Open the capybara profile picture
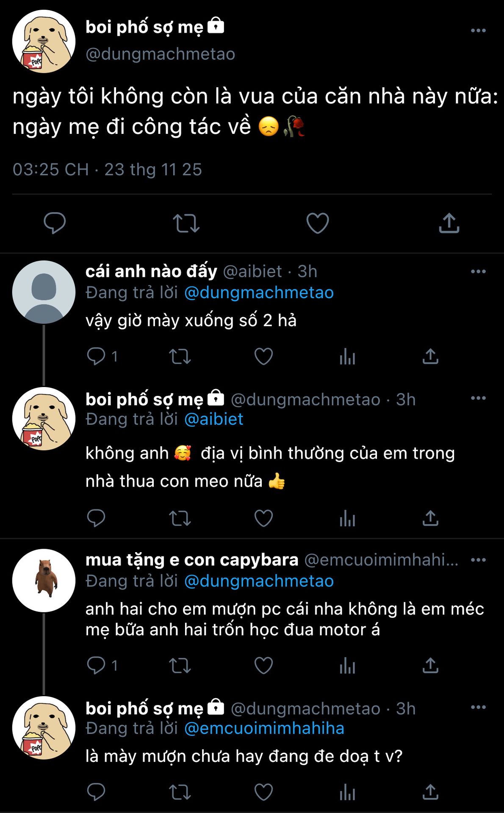This screenshot has width=504, height=813. point(44,581)
